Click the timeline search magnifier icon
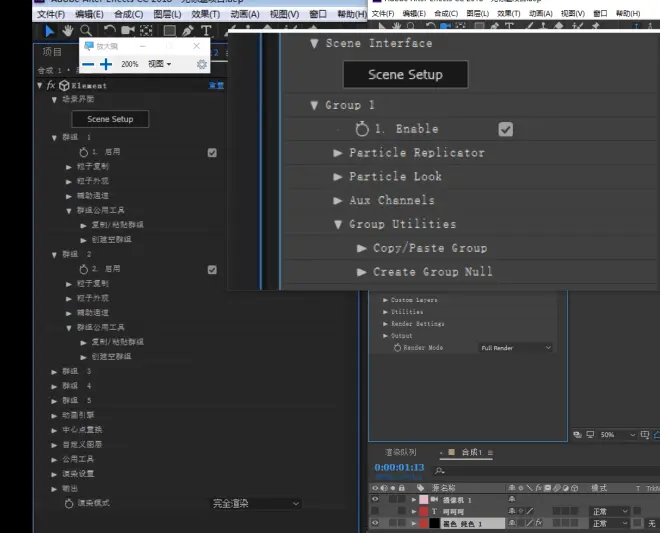This screenshot has width=660, height=533. tap(440, 471)
